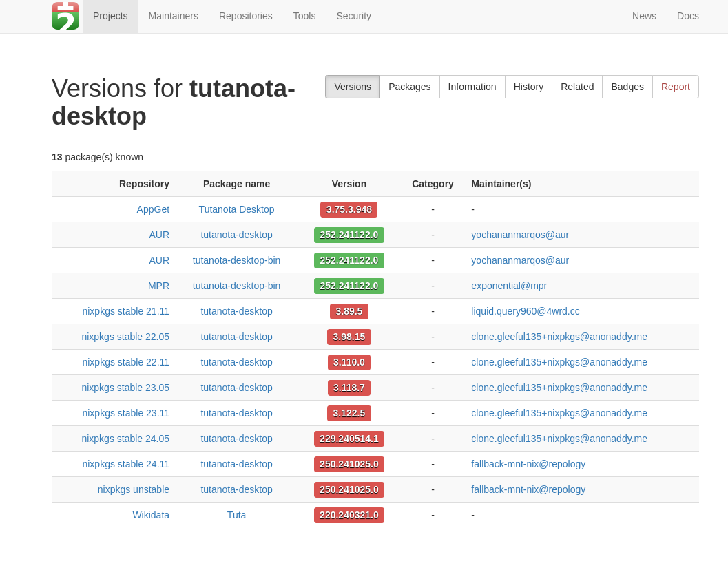Select the Related tab
This screenshot has width=728, height=581.
click(577, 87)
